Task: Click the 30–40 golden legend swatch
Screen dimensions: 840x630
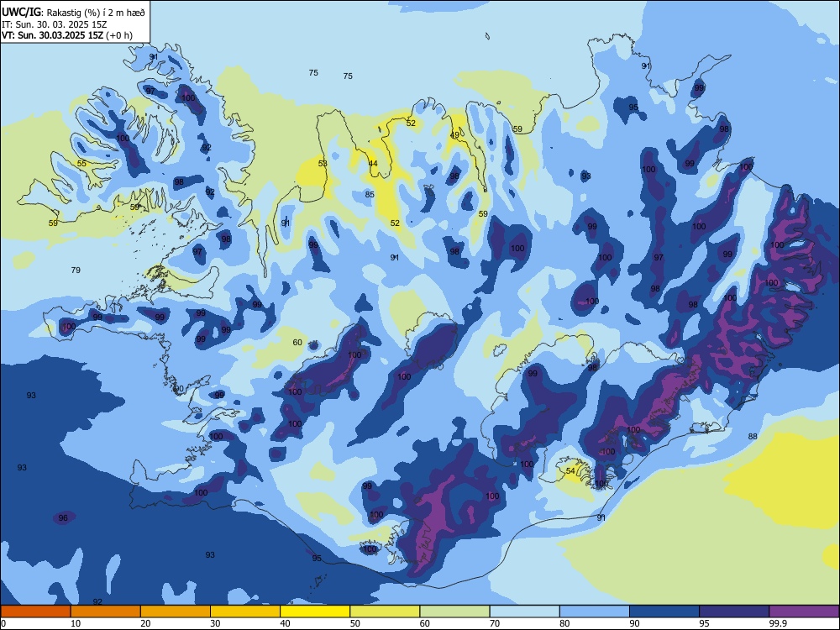Action: 245,612
